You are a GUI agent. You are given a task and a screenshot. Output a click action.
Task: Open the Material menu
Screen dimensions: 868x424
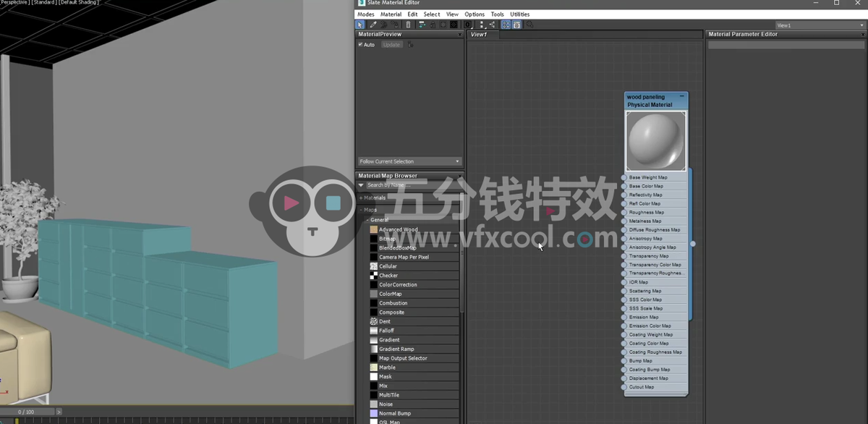click(391, 14)
